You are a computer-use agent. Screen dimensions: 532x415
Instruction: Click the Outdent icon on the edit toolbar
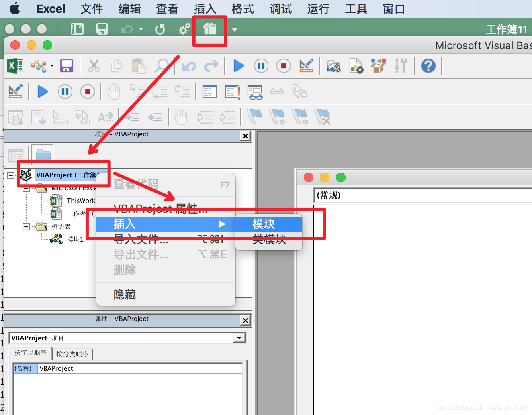155,117
